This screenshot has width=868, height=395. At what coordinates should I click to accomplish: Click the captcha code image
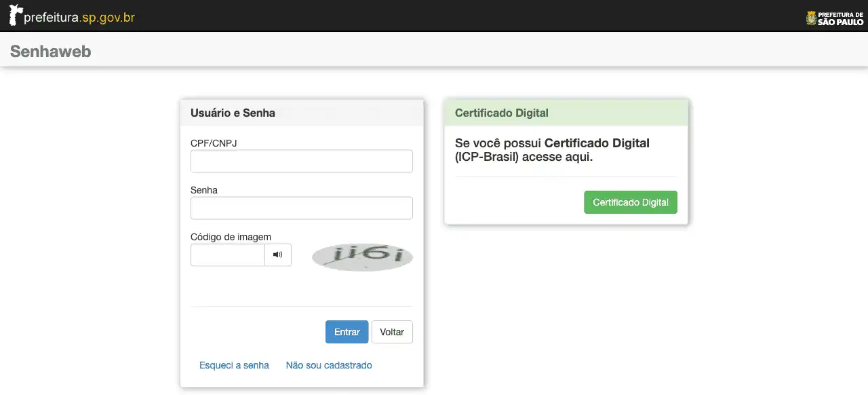pos(362,256)
